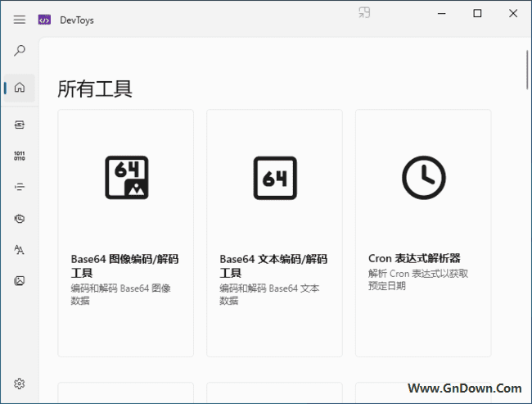
Task: Open the Text tools category in sidebar
Action: point(20,250)
